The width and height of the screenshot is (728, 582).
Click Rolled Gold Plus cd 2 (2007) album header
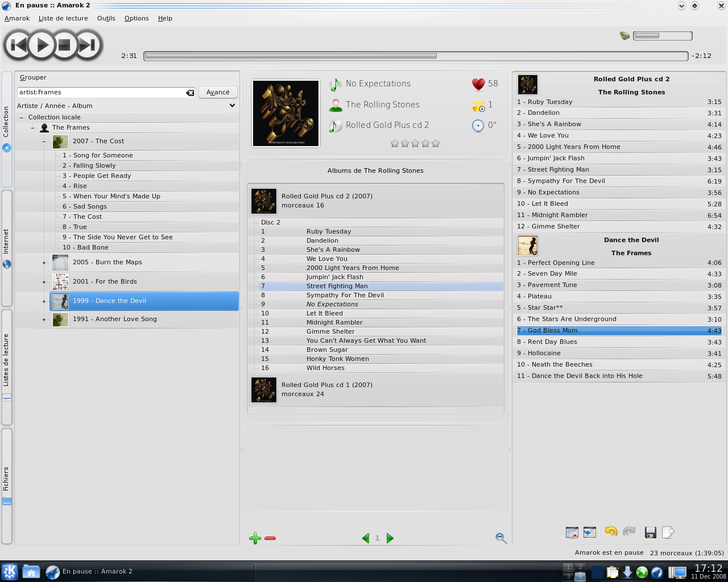pyautogui.click(x=375, y=201)
